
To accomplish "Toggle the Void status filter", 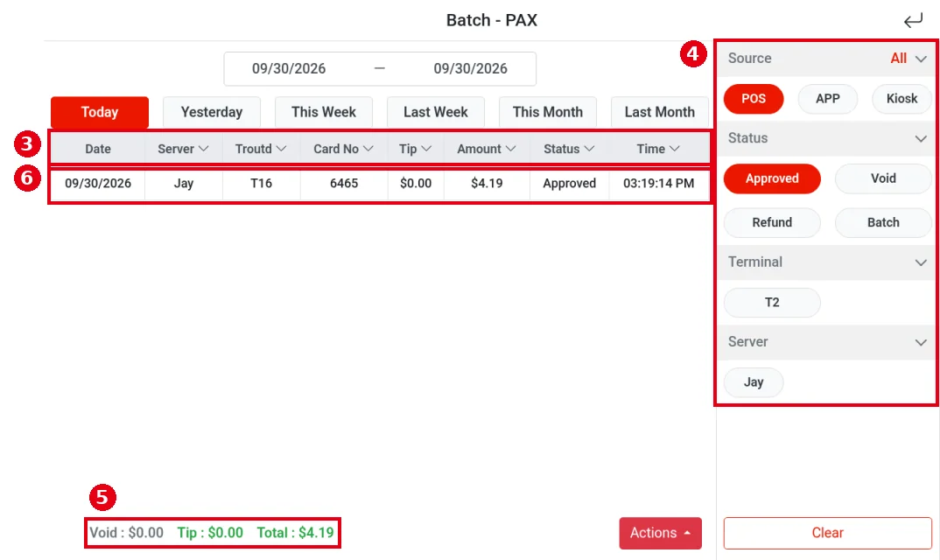I will [x=884, y=178].
